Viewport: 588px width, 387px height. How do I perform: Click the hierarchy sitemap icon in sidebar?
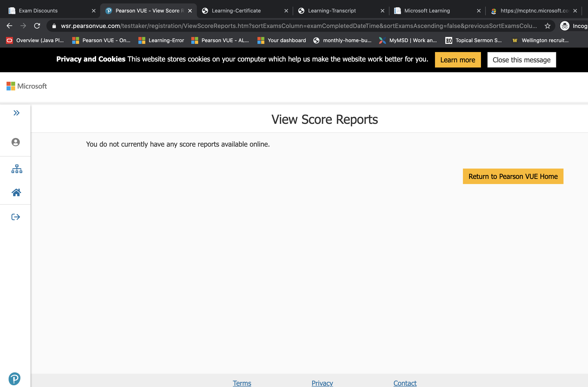tap(17, 169)
